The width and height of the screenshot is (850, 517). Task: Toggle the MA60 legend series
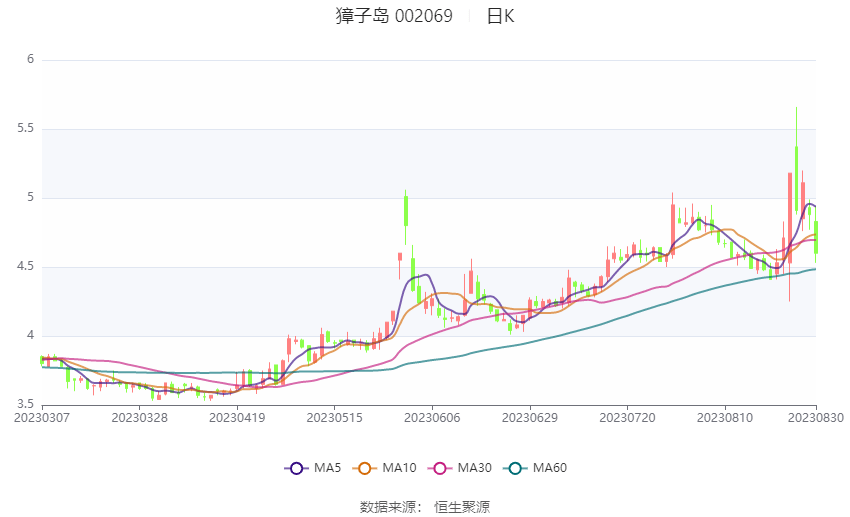coord(535,468)
